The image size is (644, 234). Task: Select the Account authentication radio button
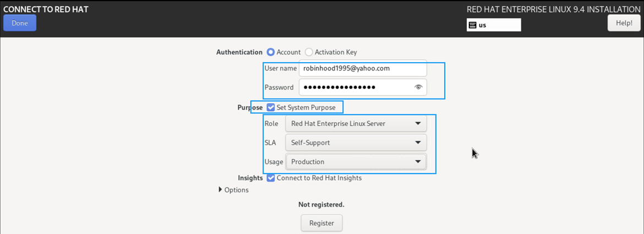(x=271, y=52)
